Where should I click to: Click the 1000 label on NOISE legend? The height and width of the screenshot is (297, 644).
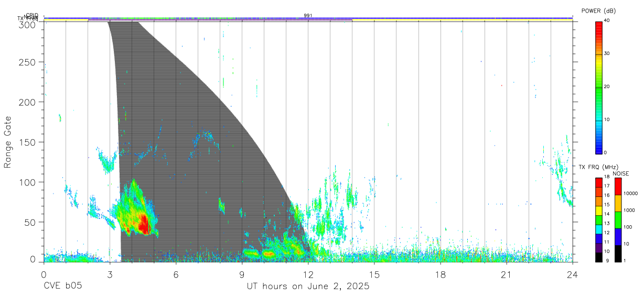click(x=629, y=211)
